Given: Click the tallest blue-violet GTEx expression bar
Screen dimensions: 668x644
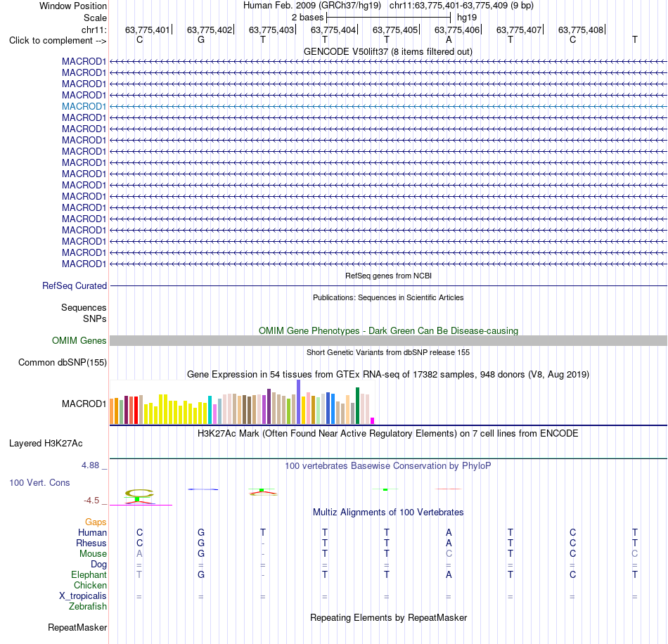Looking at the screenshot, I should coord(299,402).
